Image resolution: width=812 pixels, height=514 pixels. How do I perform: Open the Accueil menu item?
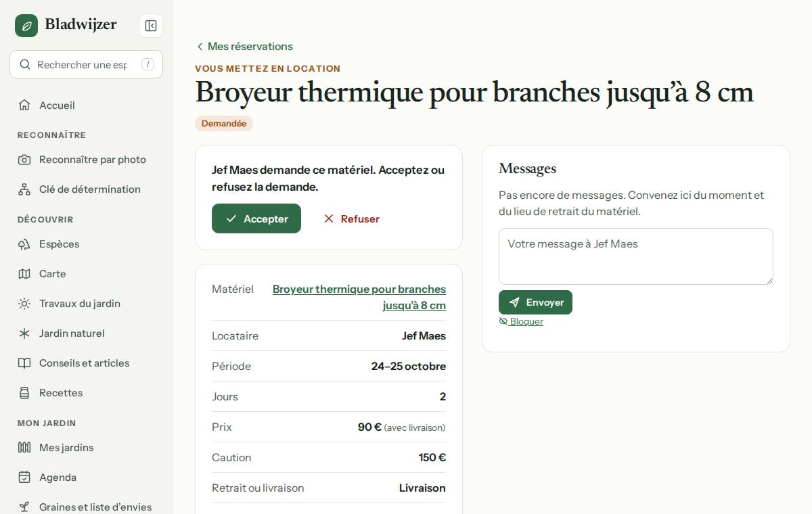pyautogui.click(x=87, y=105)
